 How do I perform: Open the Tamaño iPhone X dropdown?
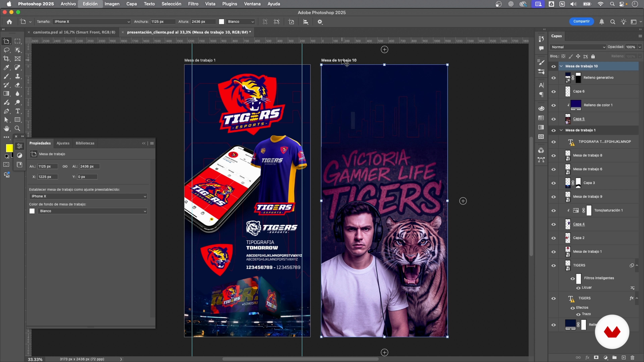[x=92, y=22]
